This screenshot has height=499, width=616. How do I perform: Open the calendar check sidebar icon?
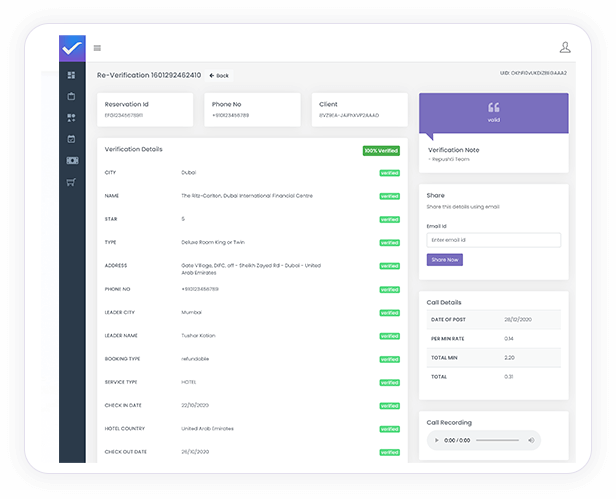[x=72, y=139]
